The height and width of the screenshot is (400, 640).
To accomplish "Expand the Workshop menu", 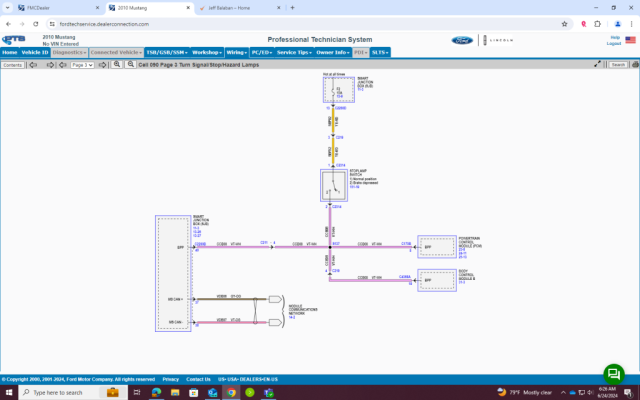I will click(207, 53).
